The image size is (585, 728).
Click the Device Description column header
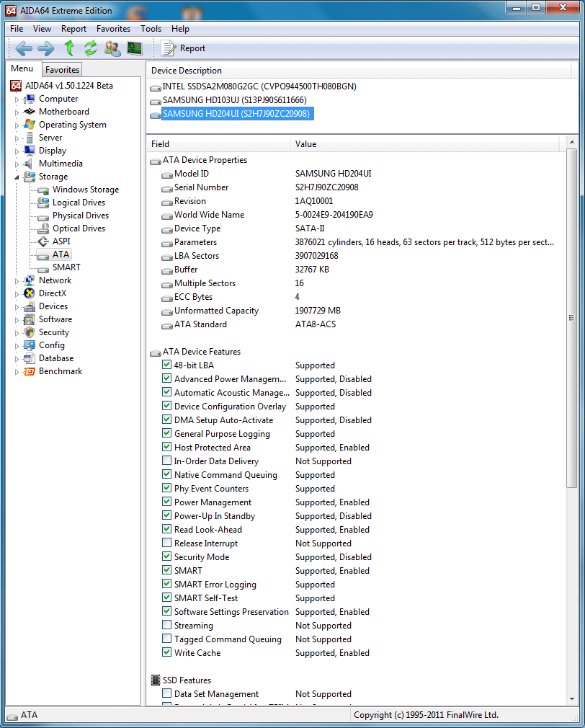point(359,71)
